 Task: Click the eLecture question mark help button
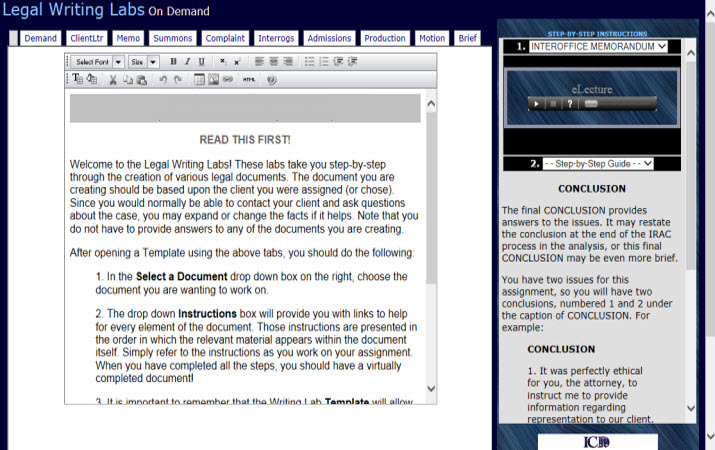pyautogui.click(x=570, y=104)
